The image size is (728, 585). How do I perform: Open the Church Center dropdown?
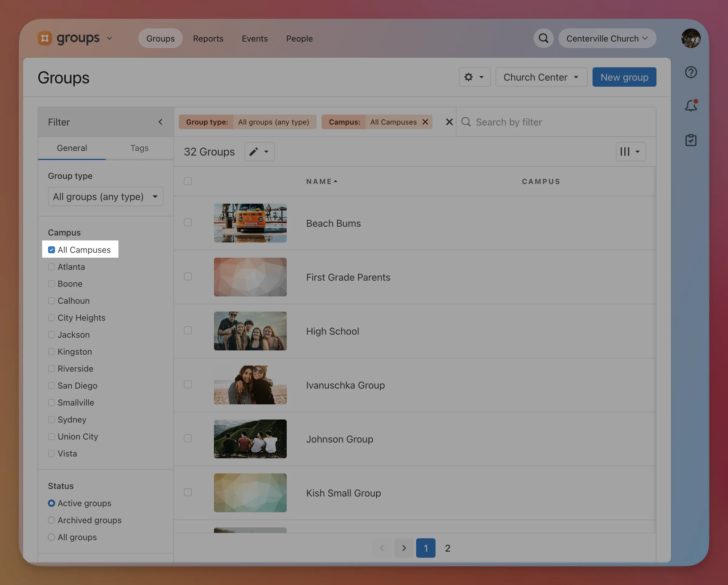(541, 77)
